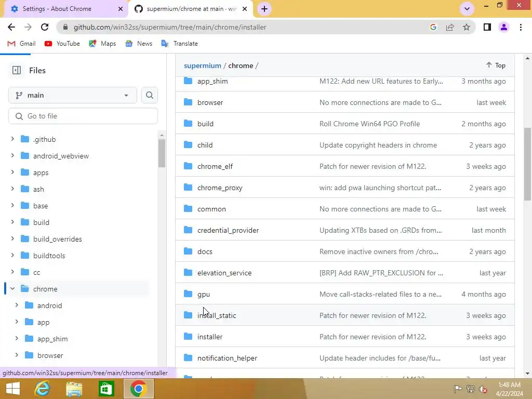Viewport: 532px width, 399px height.
Task: Open the installer folder link
Action: [210, 337]
